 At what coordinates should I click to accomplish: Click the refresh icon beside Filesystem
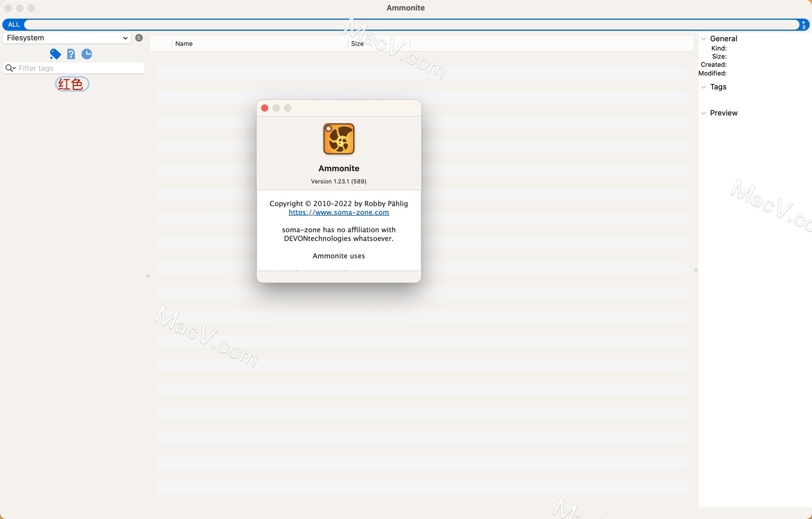pos(139,38)
